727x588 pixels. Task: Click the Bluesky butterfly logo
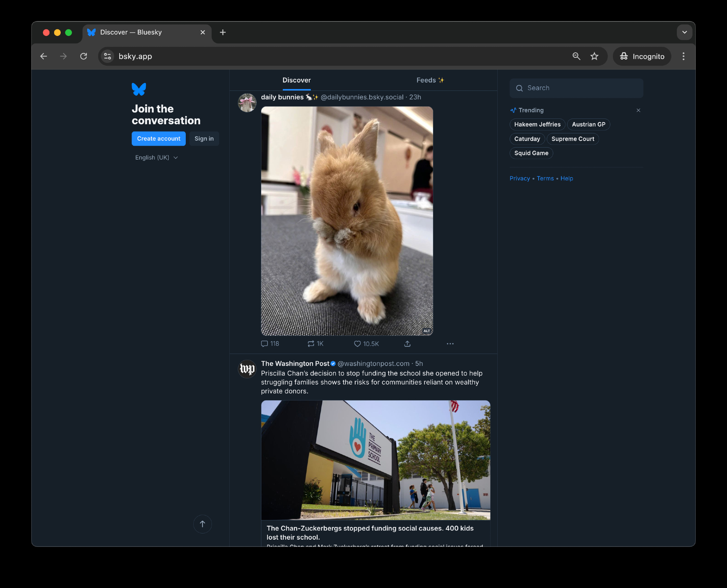139,89
